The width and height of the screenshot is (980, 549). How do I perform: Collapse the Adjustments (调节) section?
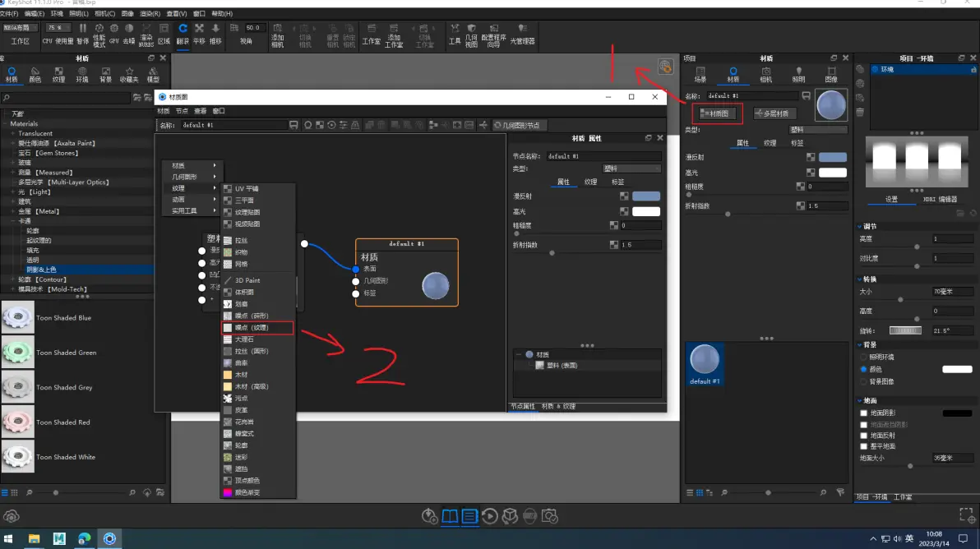[860, 227]
